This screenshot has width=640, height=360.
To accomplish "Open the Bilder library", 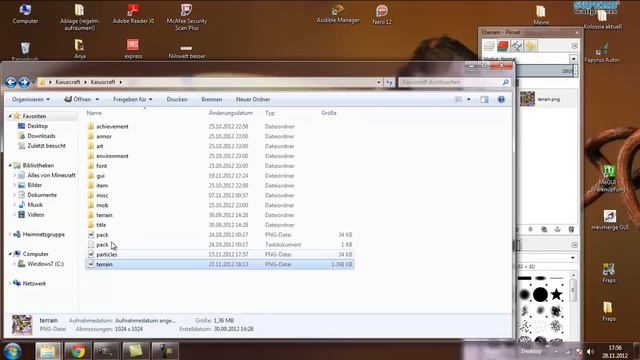I will (x=34, y=185).
